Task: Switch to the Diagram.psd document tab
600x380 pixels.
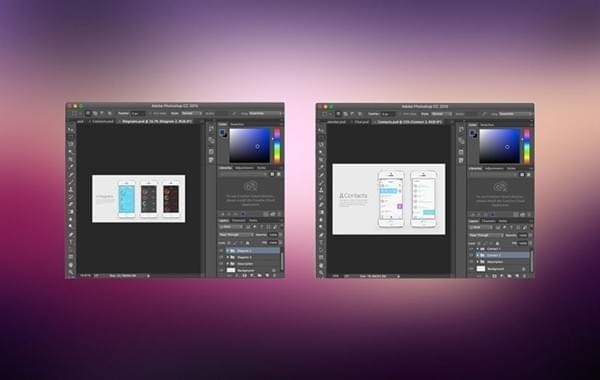Action: pos(157,121)
